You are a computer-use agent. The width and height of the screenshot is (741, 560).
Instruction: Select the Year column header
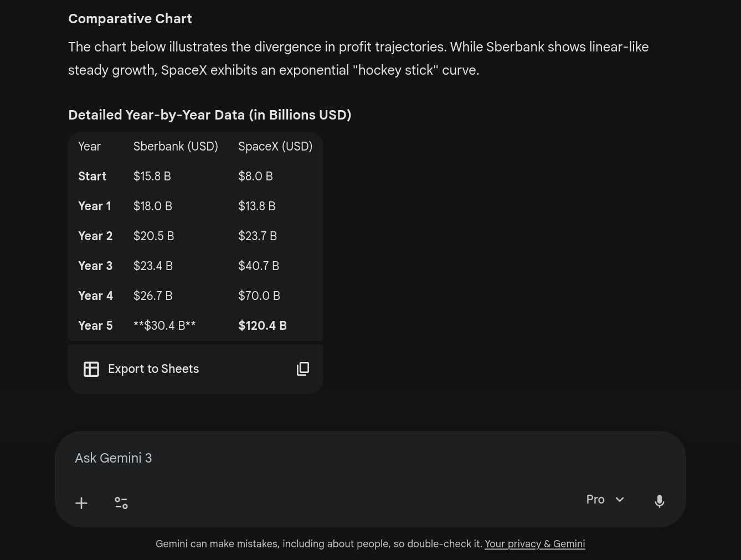(89, 147)
